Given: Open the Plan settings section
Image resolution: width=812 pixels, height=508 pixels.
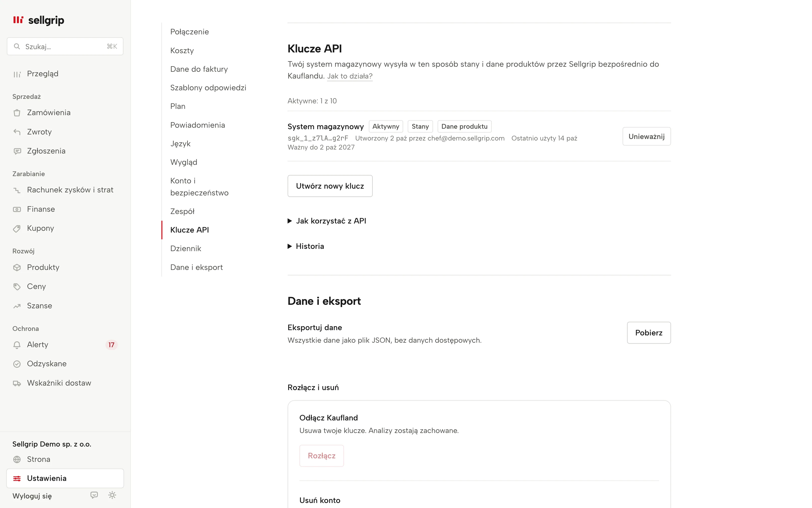Looking at the screenshot, I should coord(178,106).
